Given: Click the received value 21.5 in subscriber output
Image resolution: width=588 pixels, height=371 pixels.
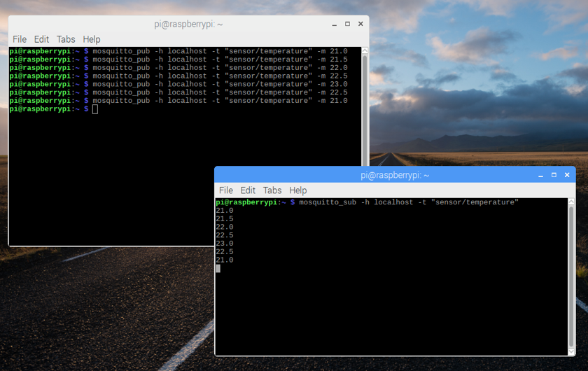Looking at the screenshot, I should click(225, 218).
